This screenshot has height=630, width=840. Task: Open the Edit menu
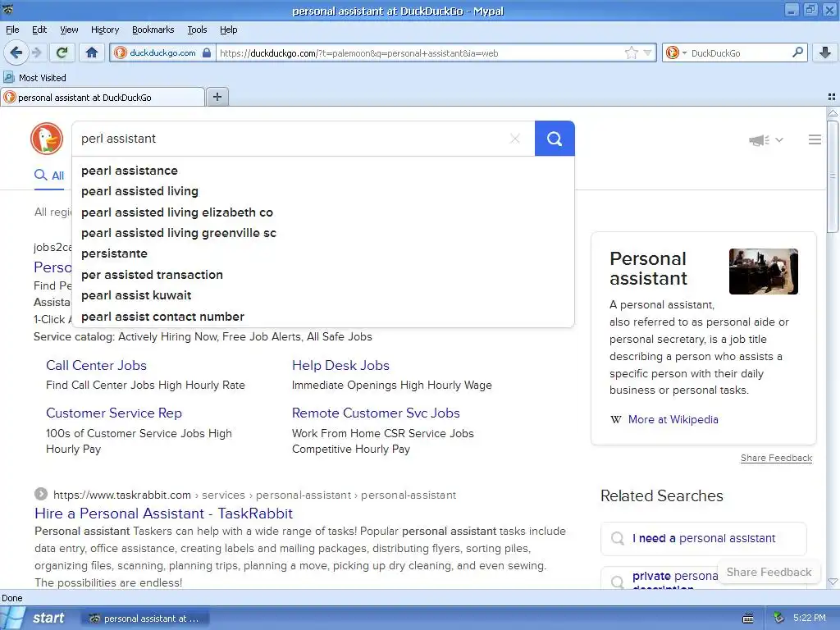click(x=39, y=30)
